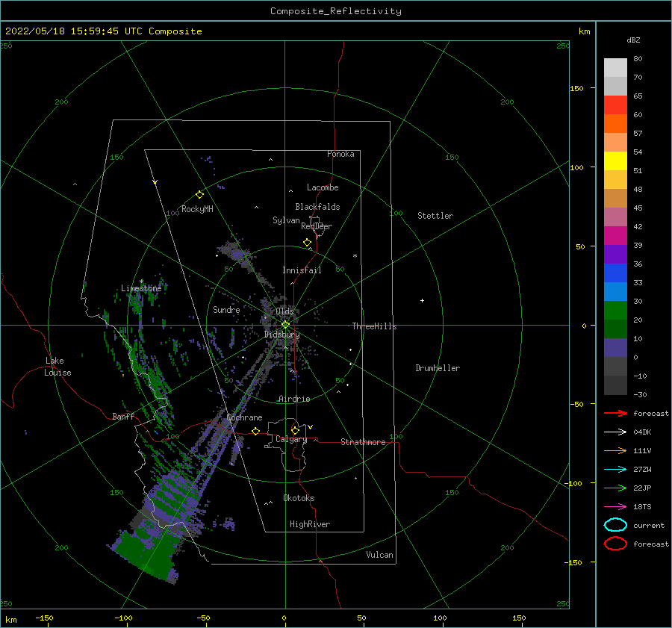Click the Sundre city label
672x628 pixels.
coord(226,309)
